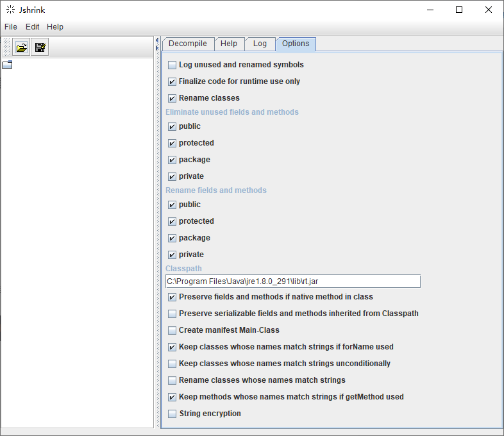Enable Log unused and renamed symbols
The image size is (504, 436).
click(172, 65)
